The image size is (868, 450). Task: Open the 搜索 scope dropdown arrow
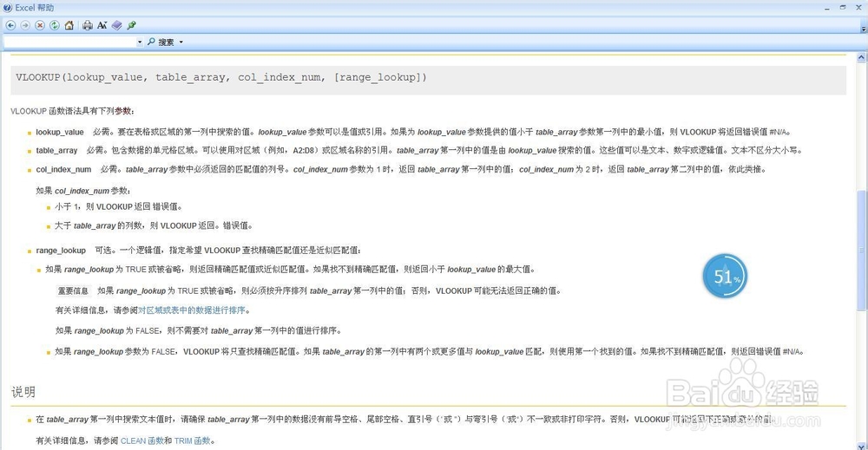tap(181, 42)
